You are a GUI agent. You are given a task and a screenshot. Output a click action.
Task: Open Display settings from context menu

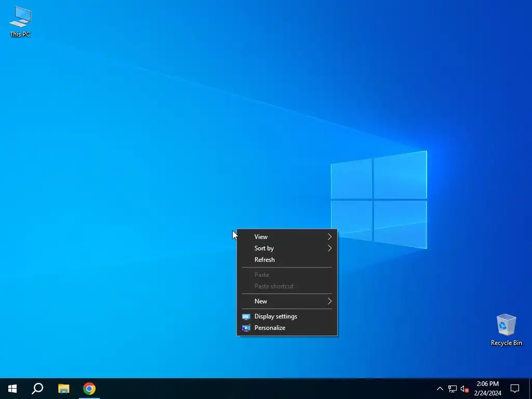(x=287, y=316)
